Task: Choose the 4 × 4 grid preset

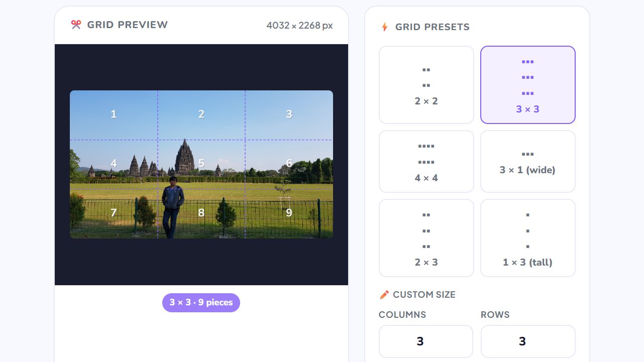Action: 426,162
